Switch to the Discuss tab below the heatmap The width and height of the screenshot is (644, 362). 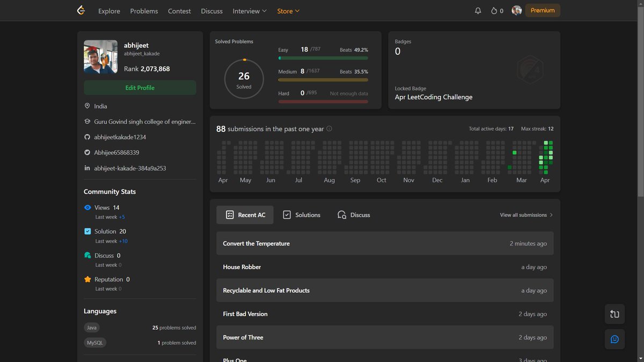point(354,215)
